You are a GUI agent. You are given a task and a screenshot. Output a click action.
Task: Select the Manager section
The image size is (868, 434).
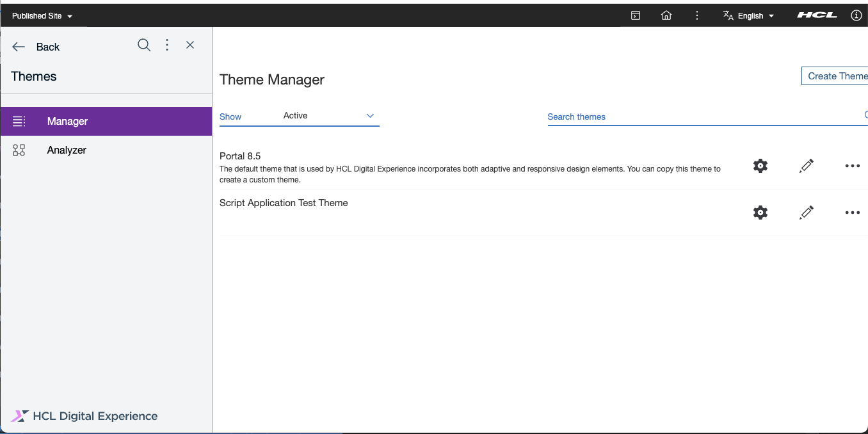[x=67, y=121]
